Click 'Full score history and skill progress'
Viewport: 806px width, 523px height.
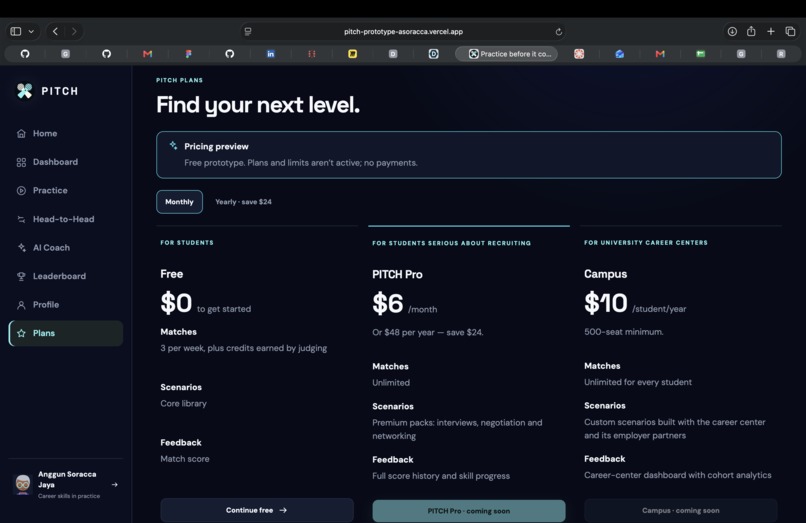tap(441, 476)
